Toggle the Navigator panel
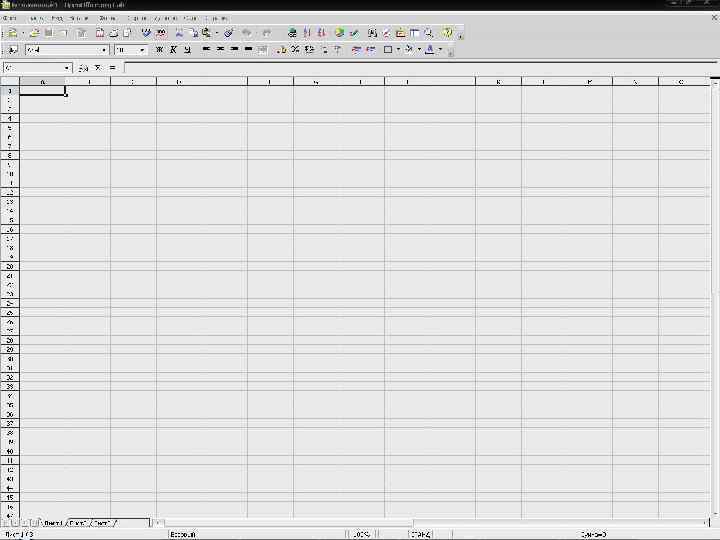Image resolution: width=720 pixels, height=540 pixels. (x=387, y=33)
